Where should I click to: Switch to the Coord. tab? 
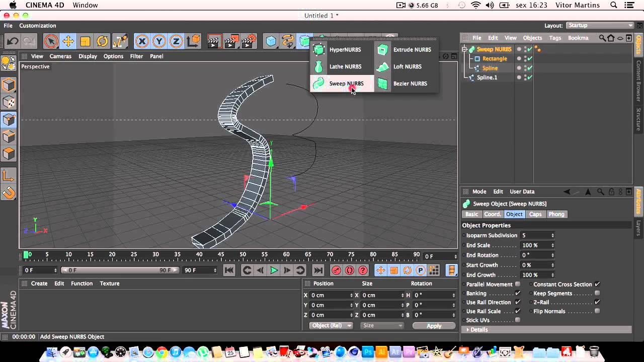point(493,214)
